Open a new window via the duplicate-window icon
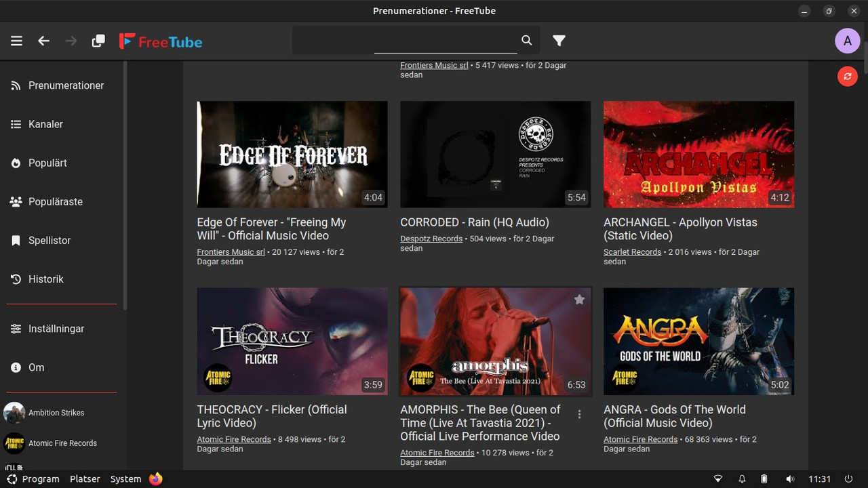This screenshot has height=488, width=868. pyautogui.click(x=98, y=41)
